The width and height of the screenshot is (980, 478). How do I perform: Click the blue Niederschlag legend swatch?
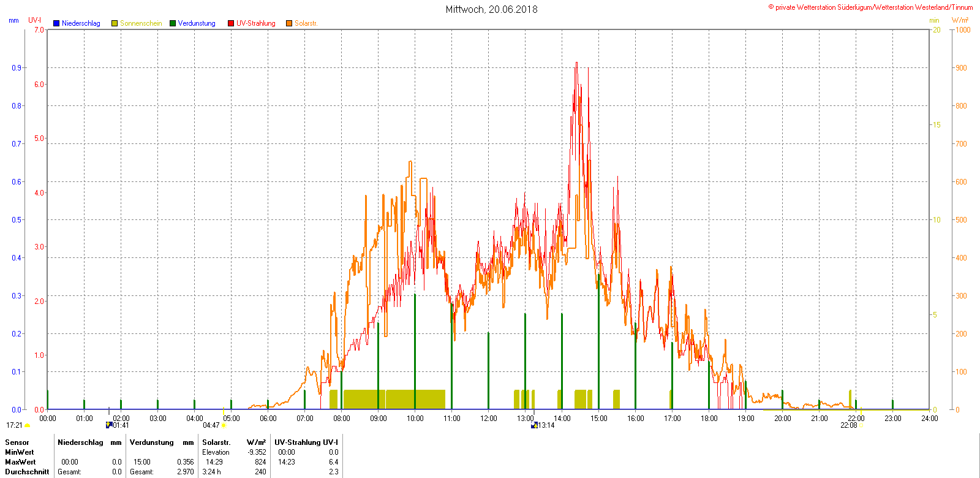point(56,23)
